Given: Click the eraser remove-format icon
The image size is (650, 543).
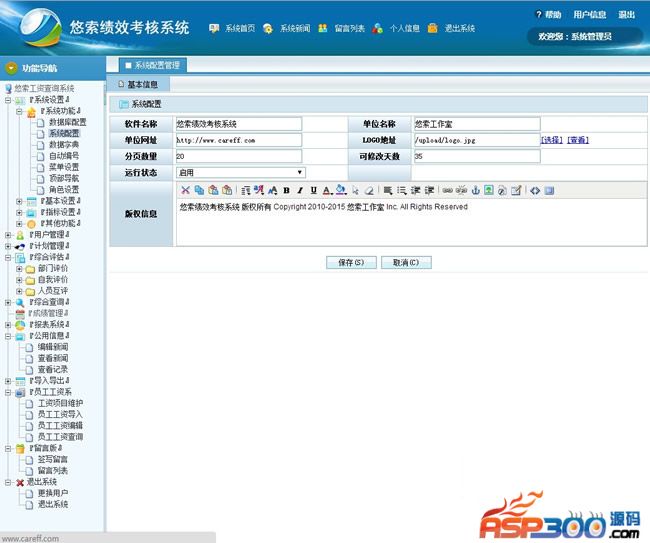Looking at the screenshot, I should click(369, 191).
